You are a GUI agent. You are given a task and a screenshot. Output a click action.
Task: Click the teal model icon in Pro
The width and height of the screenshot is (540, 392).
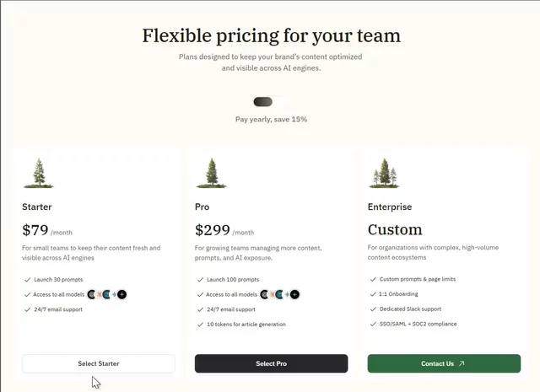click(x=279, y=294)
